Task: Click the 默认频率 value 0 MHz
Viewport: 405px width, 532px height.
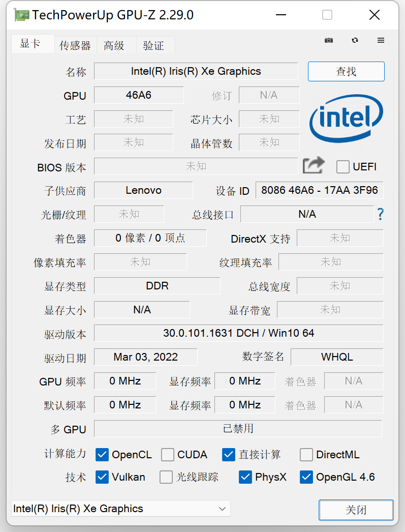Action: (x=125, y=405)
